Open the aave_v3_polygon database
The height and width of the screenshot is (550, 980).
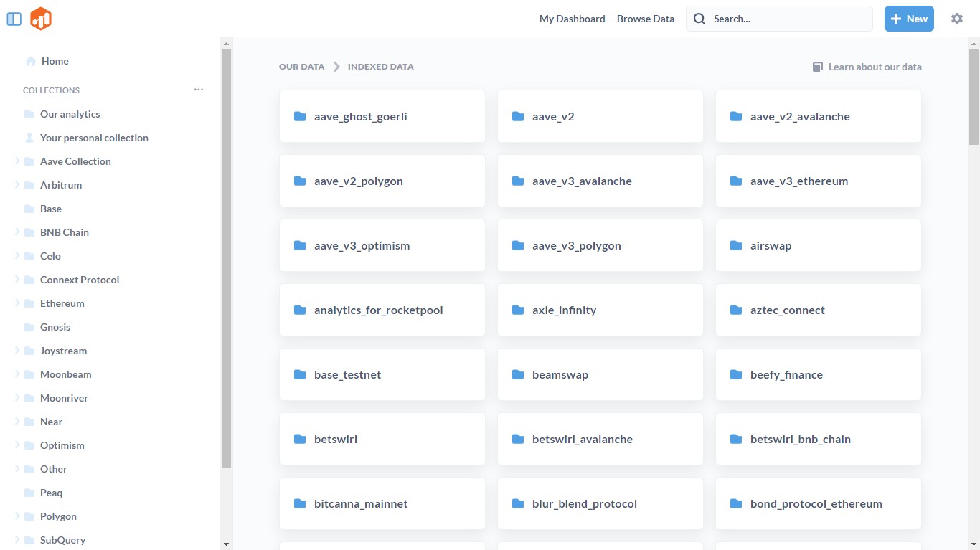(x=600, y=245)
